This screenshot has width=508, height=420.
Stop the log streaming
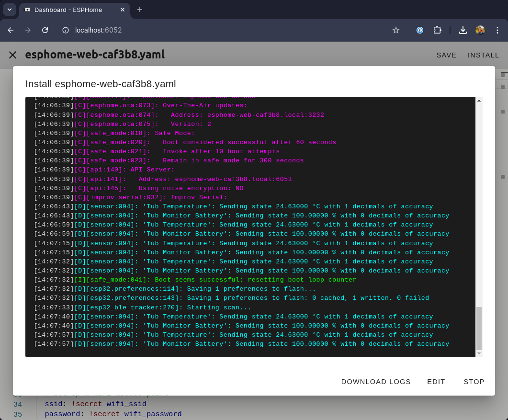[474, 382]
